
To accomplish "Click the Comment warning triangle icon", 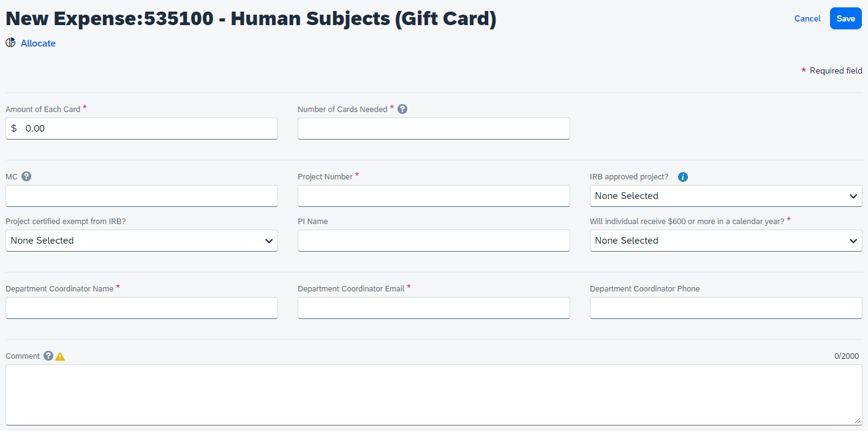I will 60,356.
